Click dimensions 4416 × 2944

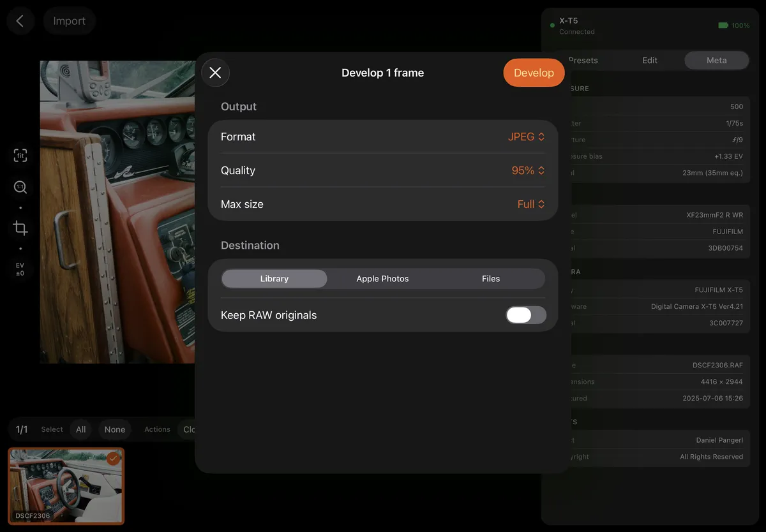pos(722,381)
